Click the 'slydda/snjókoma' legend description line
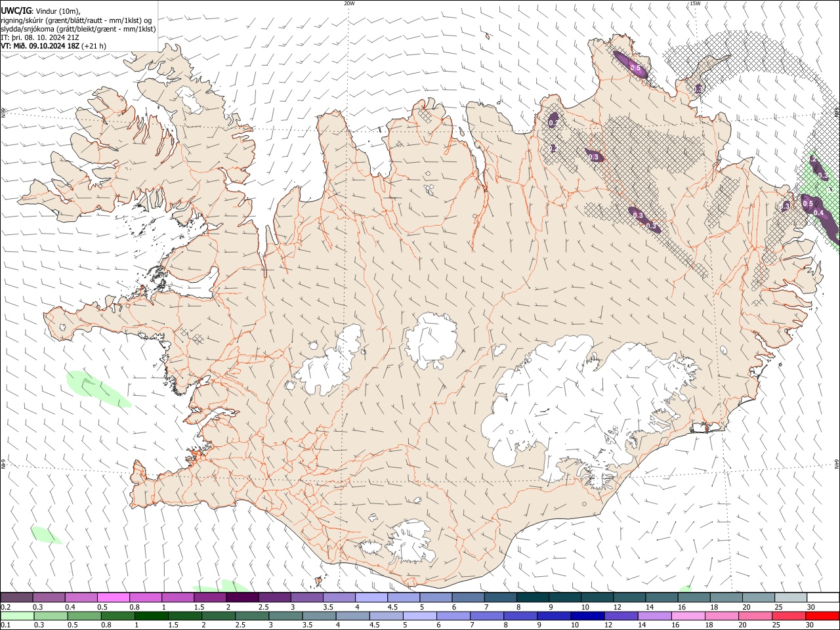The image size is (840, 630). pos(78,29)
